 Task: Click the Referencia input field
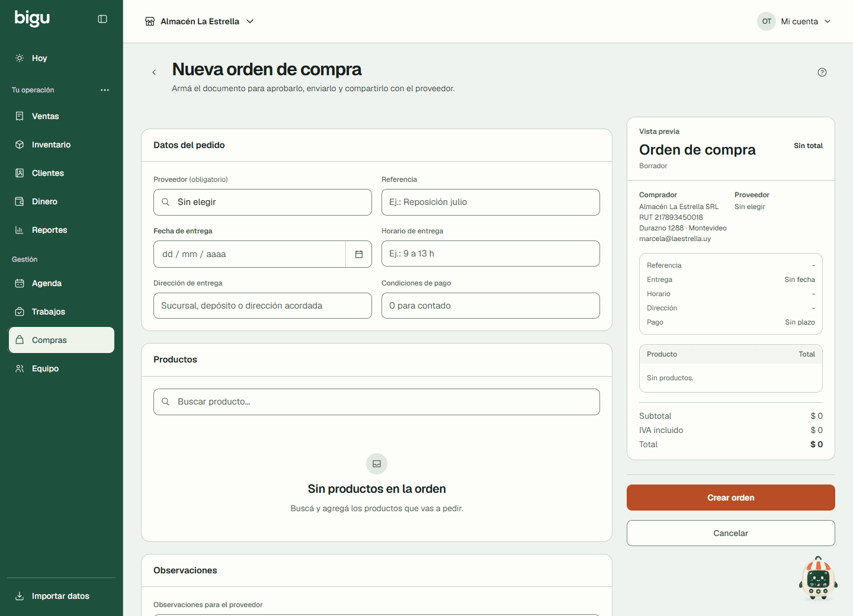(490, 202)
